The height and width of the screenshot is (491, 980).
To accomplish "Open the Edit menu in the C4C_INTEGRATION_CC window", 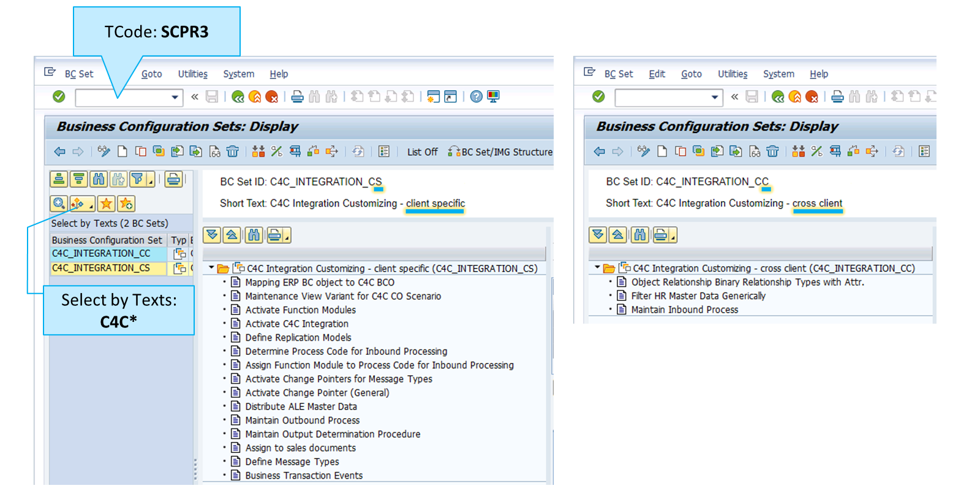I will [x=657, y=74].
